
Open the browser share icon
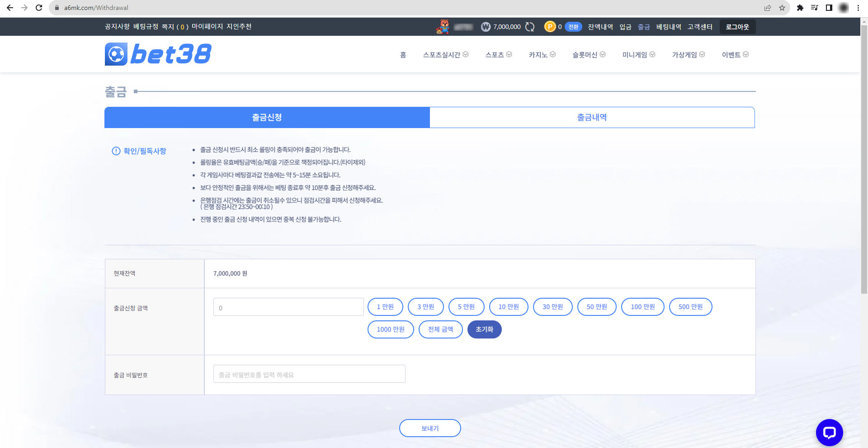point(768,8)
